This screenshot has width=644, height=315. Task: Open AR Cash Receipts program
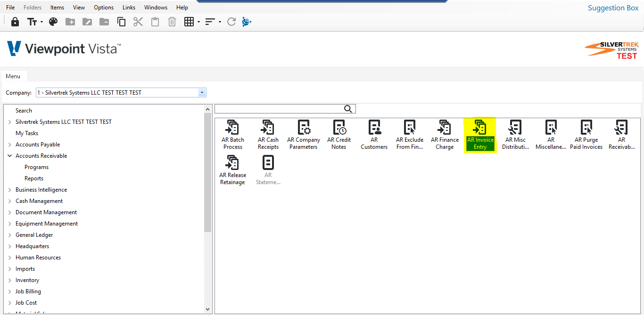(268, 135)
